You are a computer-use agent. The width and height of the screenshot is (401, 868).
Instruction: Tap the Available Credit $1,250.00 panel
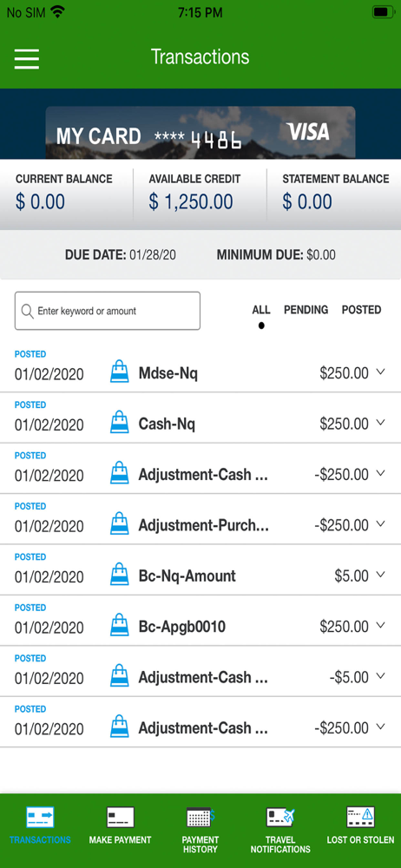(x=200, y=194)
